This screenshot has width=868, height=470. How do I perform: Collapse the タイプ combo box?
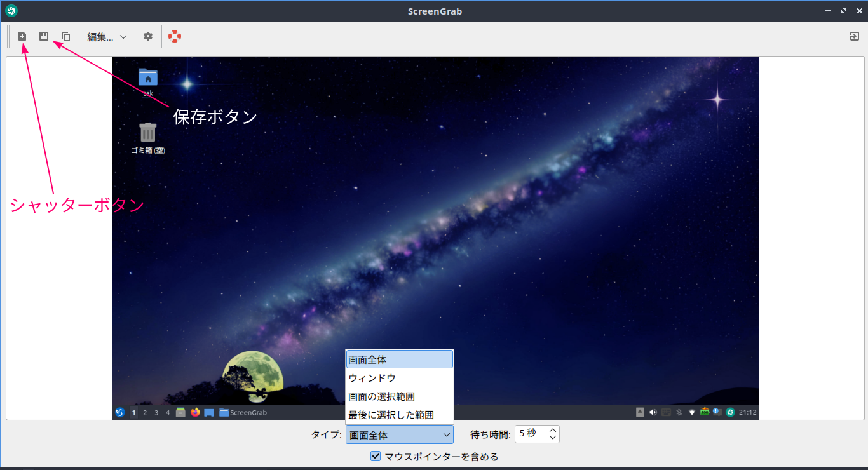pos(400,435)
